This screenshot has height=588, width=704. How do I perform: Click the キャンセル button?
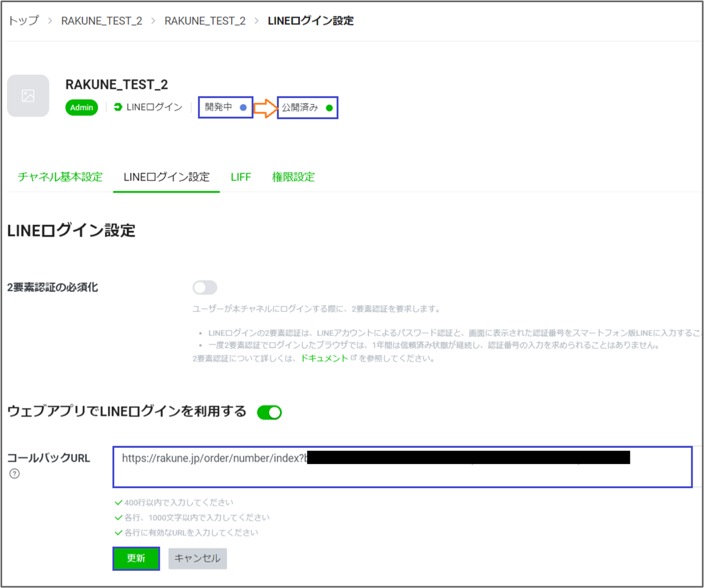198,558
